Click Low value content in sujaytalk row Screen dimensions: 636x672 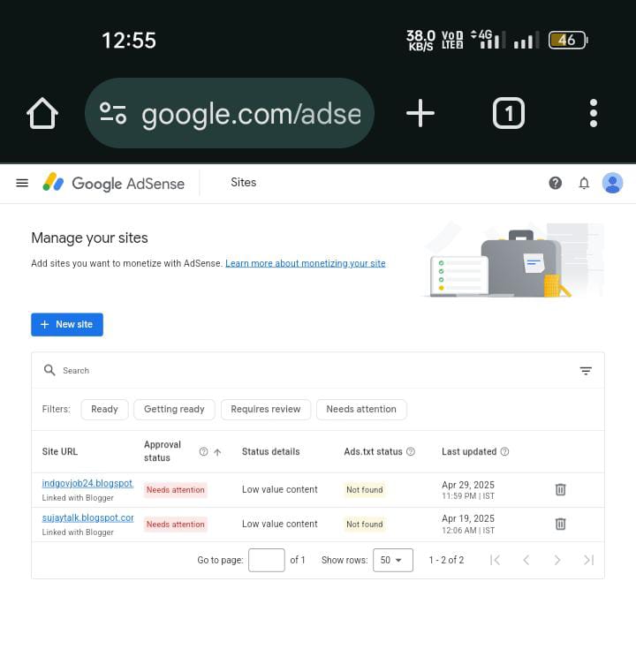(280, 524)
